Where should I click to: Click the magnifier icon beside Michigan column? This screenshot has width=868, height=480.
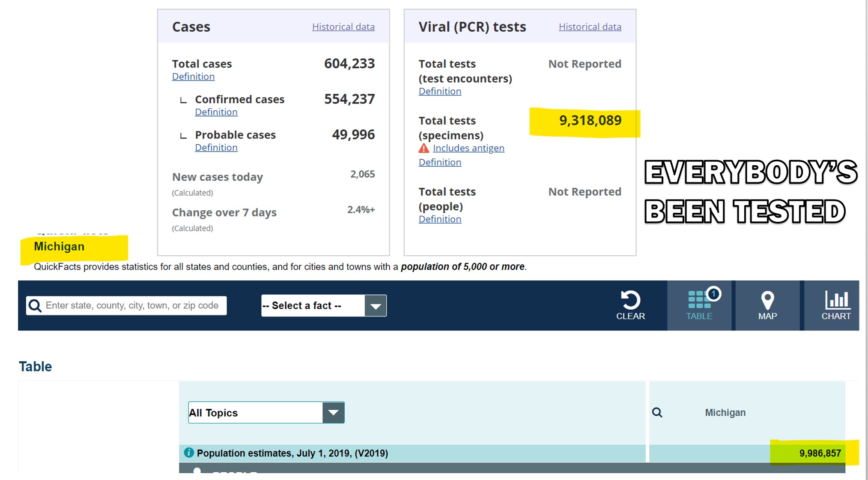657,413
